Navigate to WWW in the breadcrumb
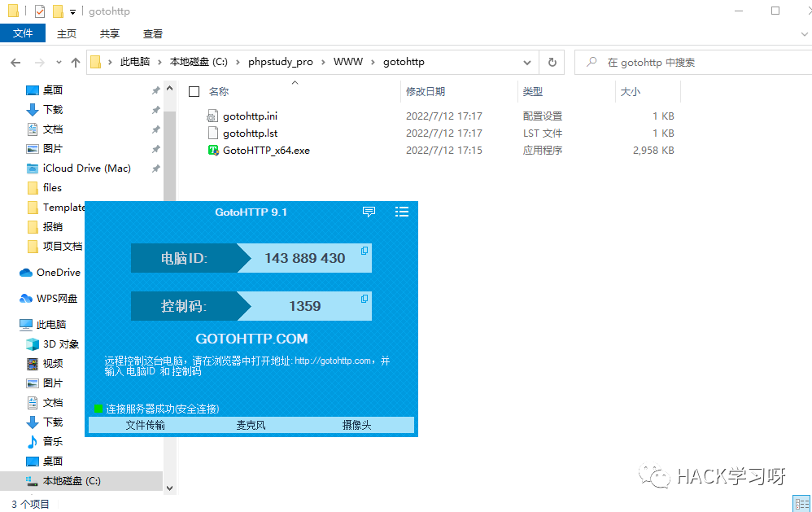 [x=348, y=62]
